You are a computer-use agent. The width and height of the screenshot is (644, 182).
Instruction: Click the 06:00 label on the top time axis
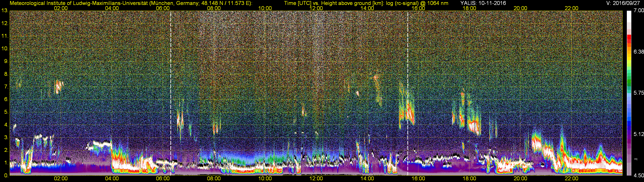(163, 8)
